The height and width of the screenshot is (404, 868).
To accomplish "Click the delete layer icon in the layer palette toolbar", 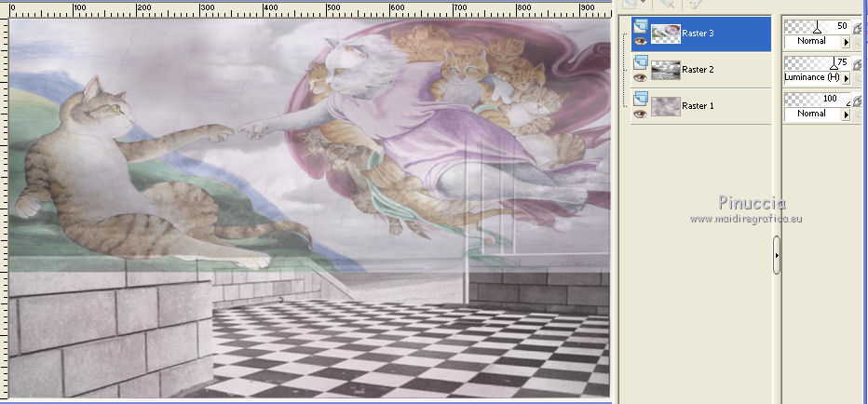I will pyautogui.click(x=668, y=4).
